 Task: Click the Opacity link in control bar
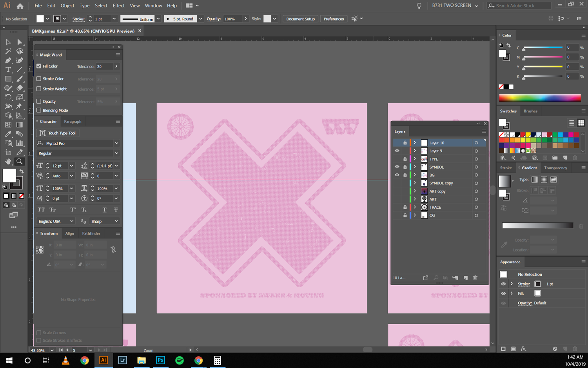point(214,19)
